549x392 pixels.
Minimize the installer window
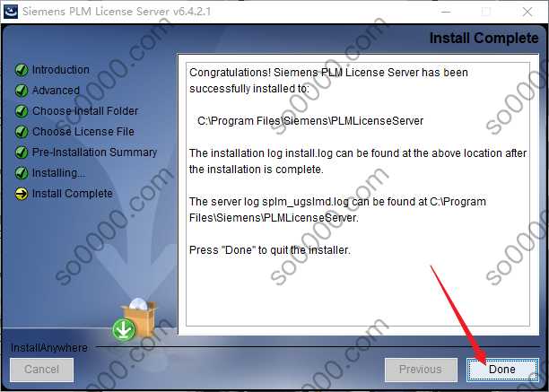(446, 12)
